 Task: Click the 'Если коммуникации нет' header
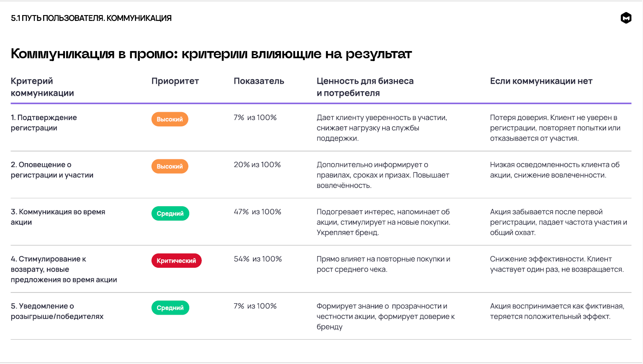click(x=541, y=81)
